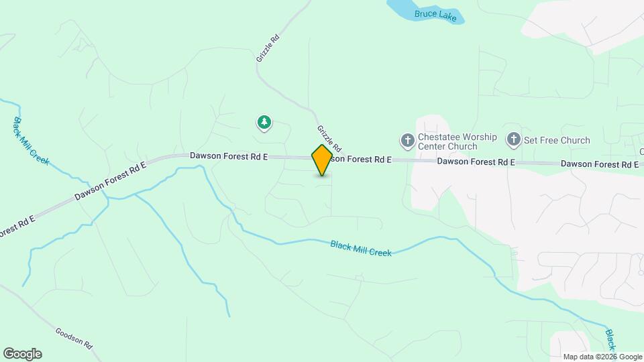Screen dimensions: 644x362
Task: Open the Chestatee Worship Center Church label
Action: 457,141
